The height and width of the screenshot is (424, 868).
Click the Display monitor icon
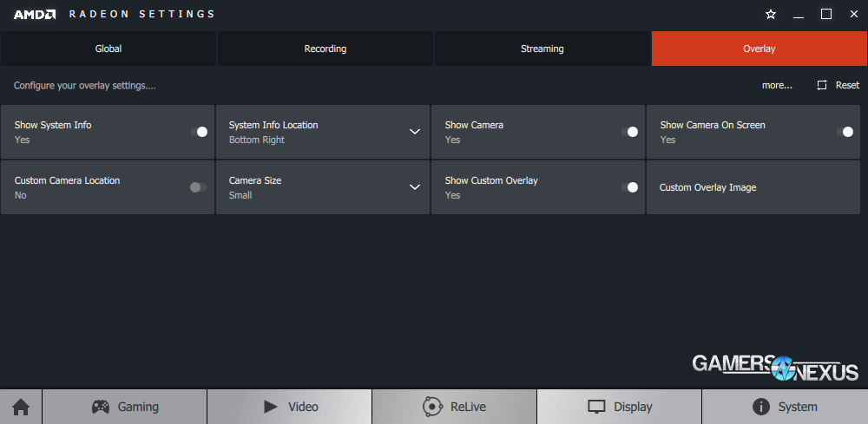tap(597, 407)
